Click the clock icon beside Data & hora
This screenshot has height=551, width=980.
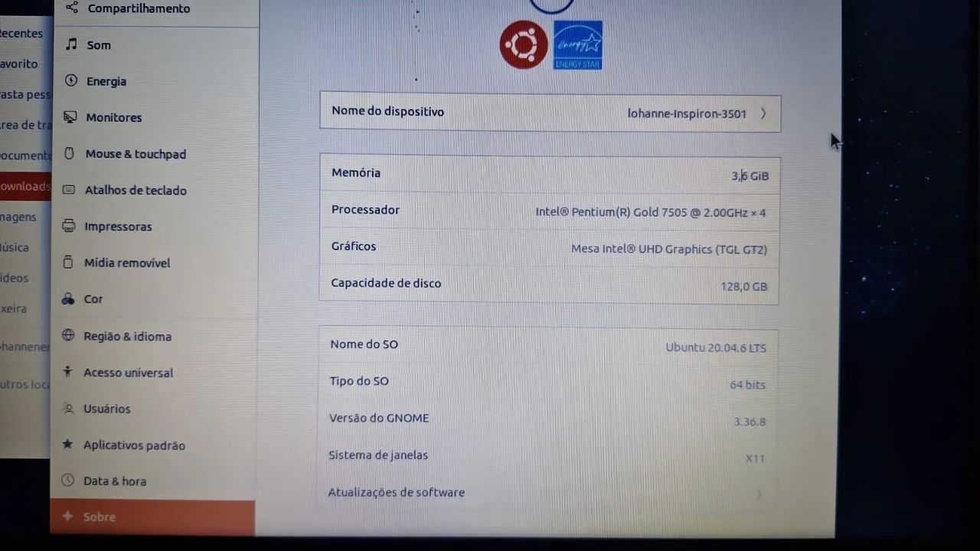[x=67, y=481]
